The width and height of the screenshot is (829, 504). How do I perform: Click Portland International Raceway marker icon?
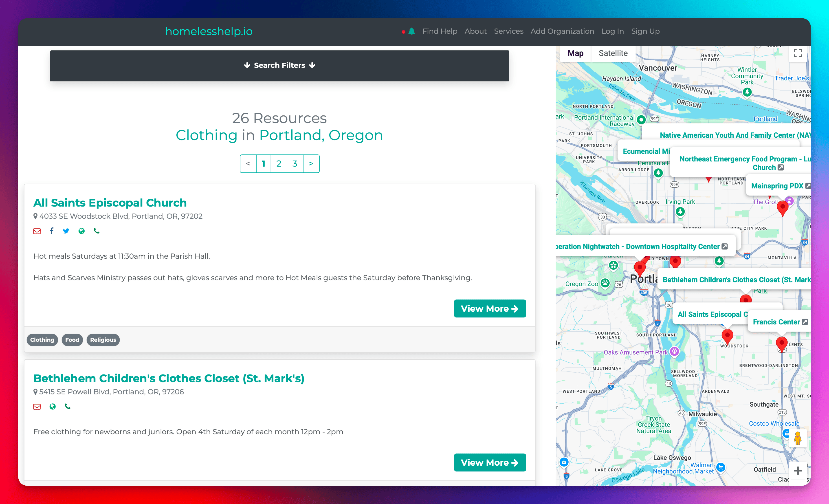click(x=641, y=119)
